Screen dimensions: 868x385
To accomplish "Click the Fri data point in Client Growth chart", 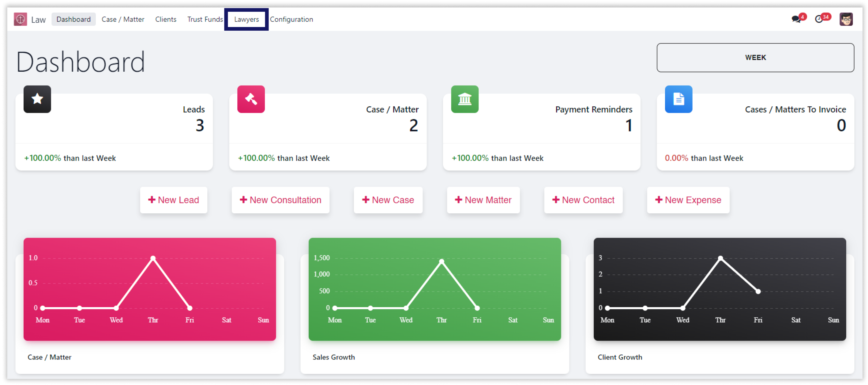I will pyautogui.click(x=758, y=292).
